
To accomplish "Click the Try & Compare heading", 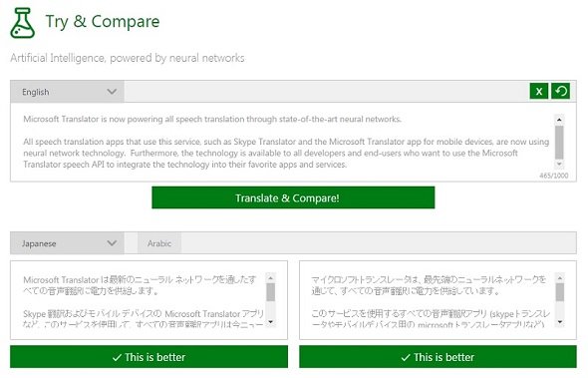I will click(103, 22).
